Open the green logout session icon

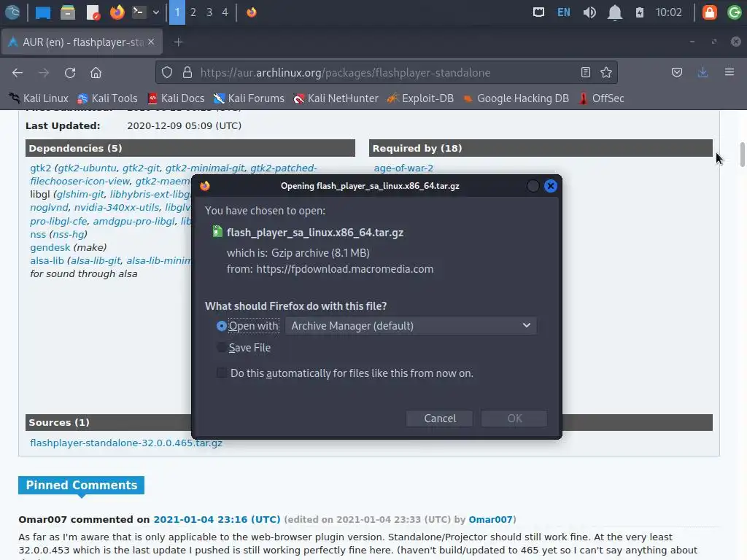[734, 12]
